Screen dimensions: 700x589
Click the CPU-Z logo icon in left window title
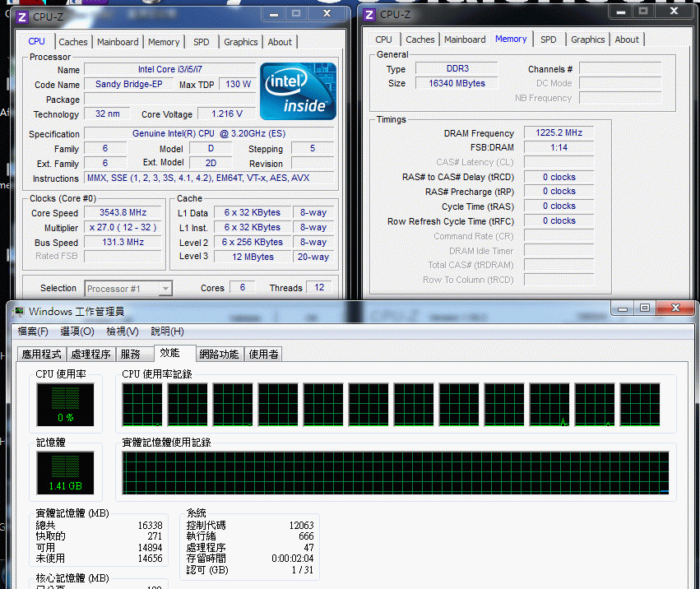click(21, 17)
